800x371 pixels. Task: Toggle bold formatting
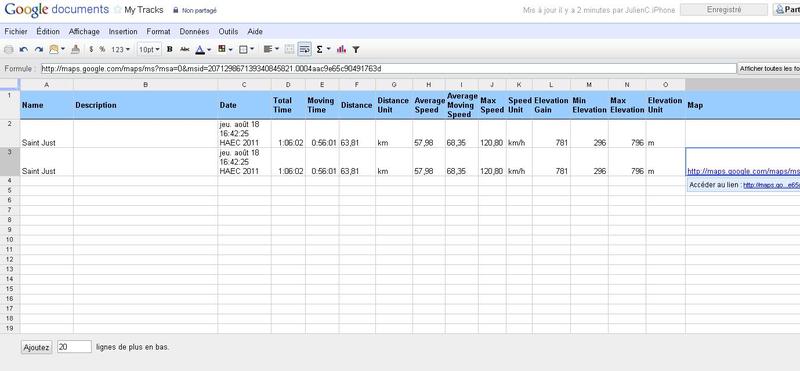(170, 50)
